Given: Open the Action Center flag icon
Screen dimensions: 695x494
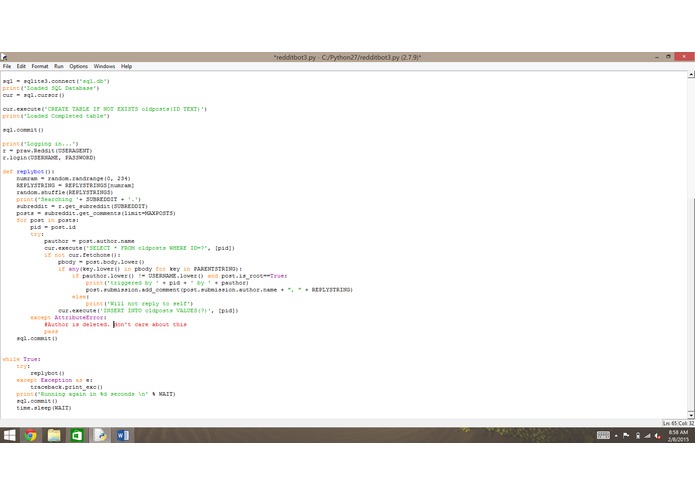Looking at the screenshot, I should click(626, 436).
